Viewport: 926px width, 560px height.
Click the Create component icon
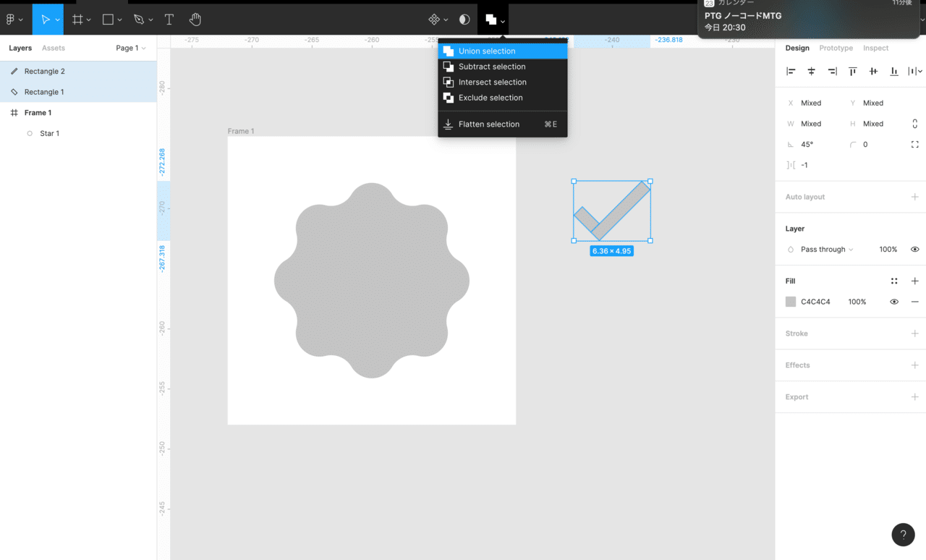pos(434,20)
